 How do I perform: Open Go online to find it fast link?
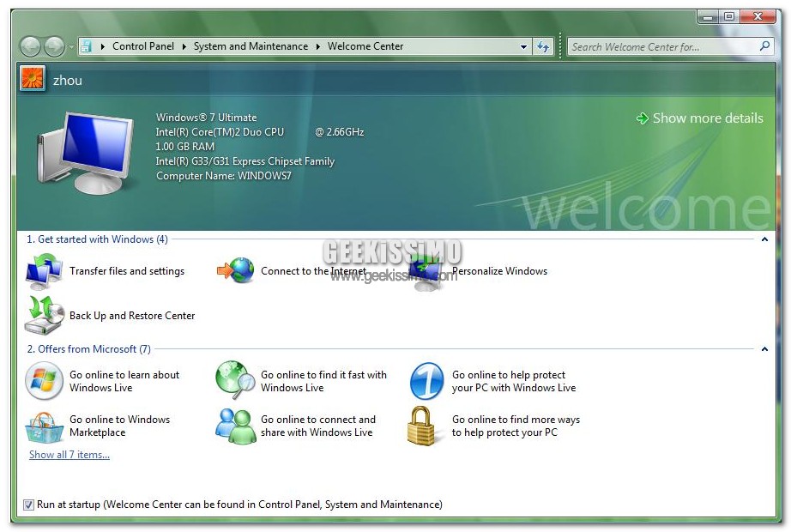click(x=324, y=381)
